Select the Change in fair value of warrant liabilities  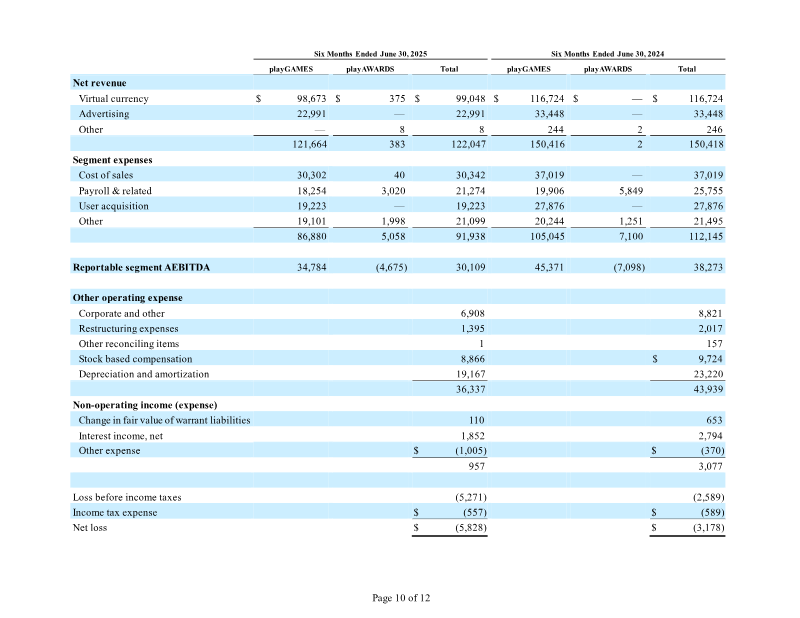point(164,421)
